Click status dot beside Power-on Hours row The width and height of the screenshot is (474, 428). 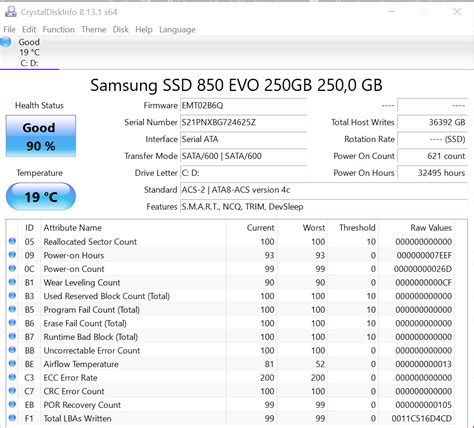tap(12, 255)
